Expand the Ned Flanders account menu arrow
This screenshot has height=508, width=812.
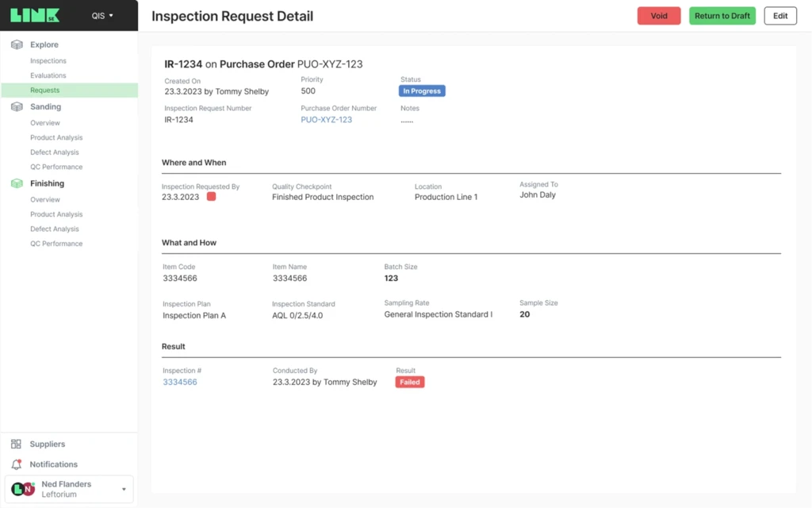click(124, 489)
